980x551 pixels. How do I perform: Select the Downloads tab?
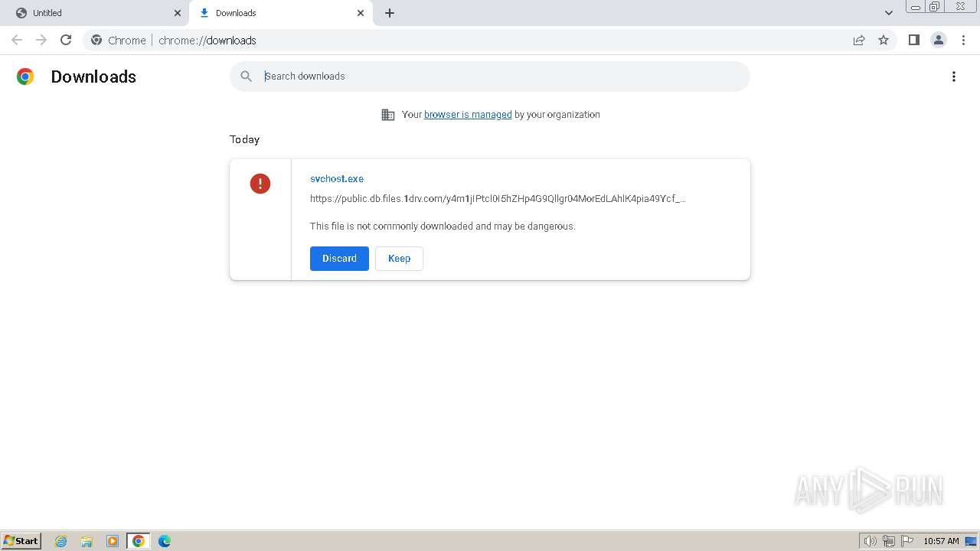[x=281, y=13]
